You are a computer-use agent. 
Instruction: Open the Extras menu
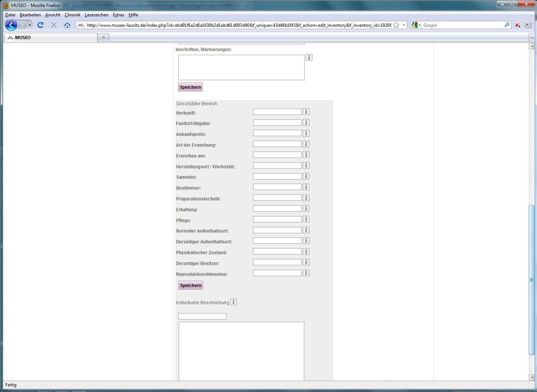pyautogui.click(x=118, y=15)
